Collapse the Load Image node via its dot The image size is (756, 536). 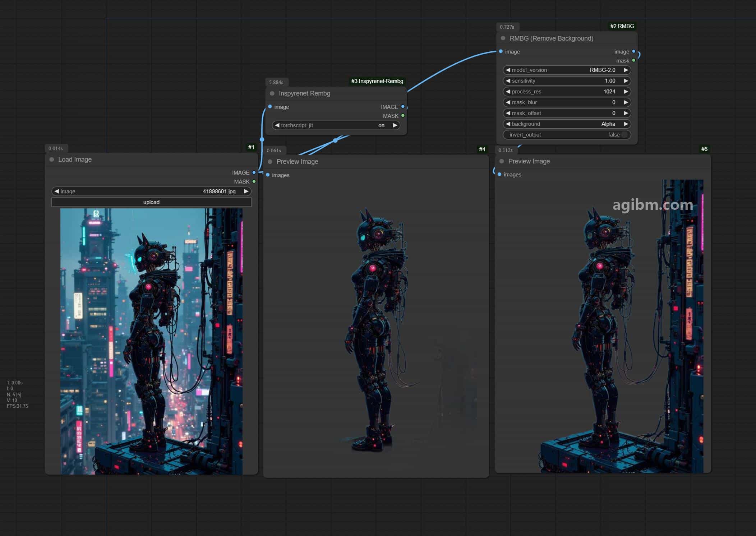pyautogui.click(x=52, y=160)
